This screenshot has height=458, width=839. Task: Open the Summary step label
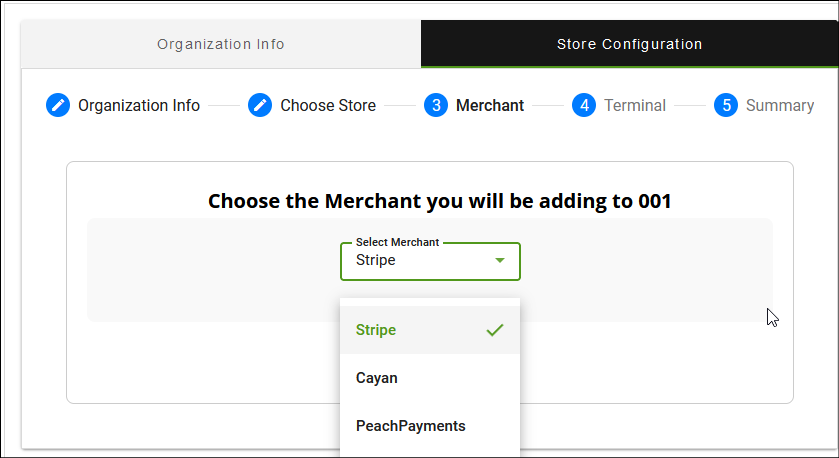click(780, 105)
